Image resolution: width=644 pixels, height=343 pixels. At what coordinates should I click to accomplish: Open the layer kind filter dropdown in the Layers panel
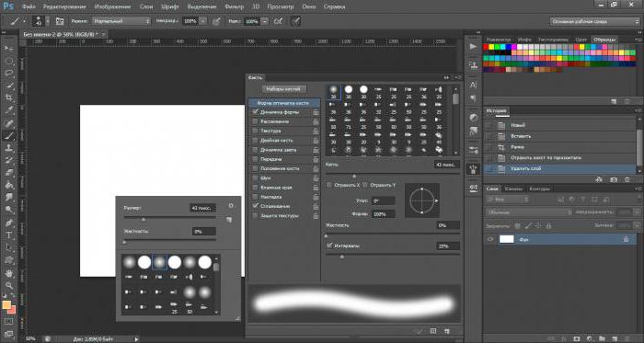pyautogui.click(x=508, y=199)
